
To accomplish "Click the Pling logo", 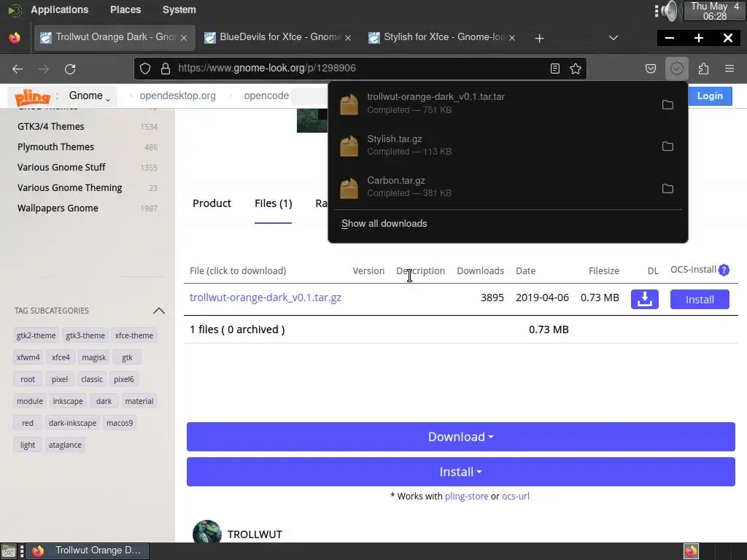I will (32, 97).
